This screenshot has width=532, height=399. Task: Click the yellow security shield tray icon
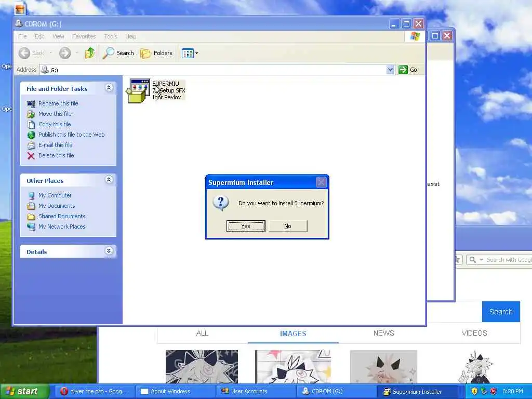(474, 391)
